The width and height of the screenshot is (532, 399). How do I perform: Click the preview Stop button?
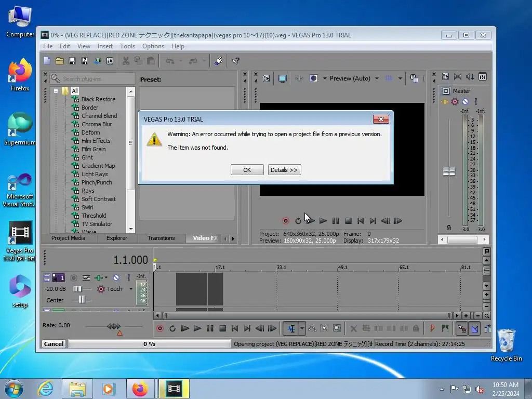(x=348, y=221)
